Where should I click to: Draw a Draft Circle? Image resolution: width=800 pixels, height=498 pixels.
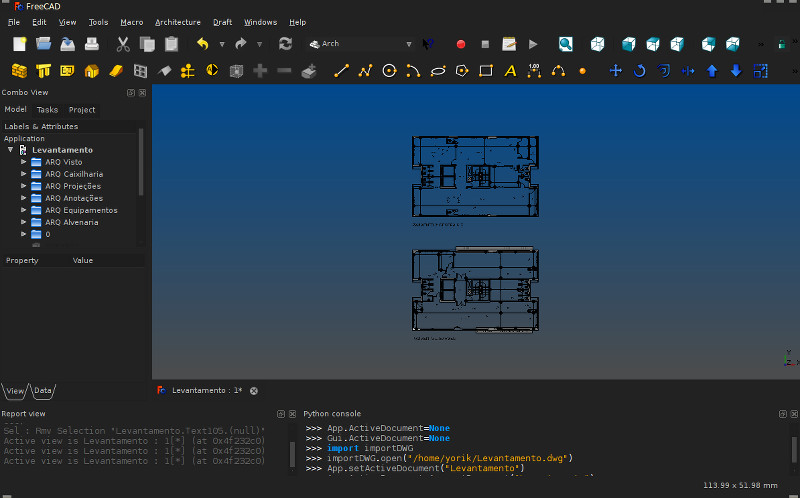click(389, 71)
